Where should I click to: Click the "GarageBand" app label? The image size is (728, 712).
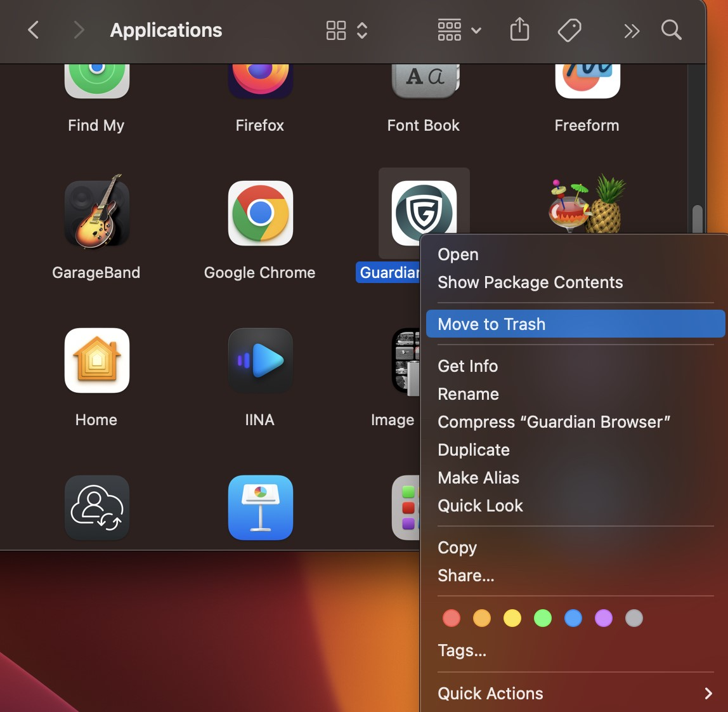coord(96,272)
